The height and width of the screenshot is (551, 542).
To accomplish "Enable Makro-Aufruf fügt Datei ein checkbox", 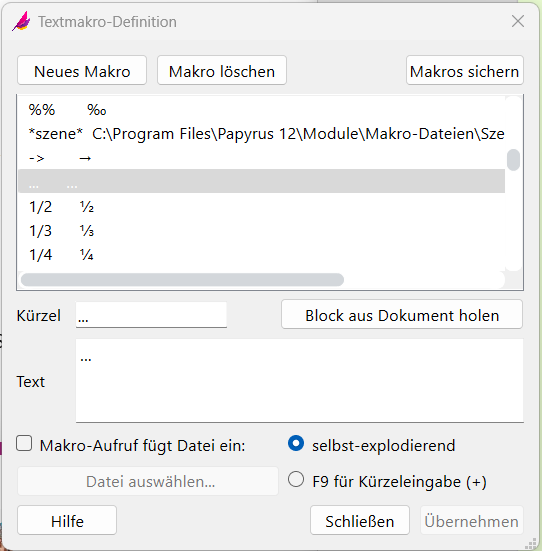I will (24, 443).
